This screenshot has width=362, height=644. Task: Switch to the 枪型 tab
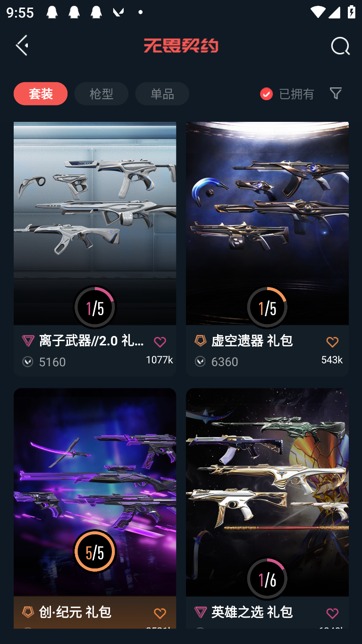click(101, 94)
